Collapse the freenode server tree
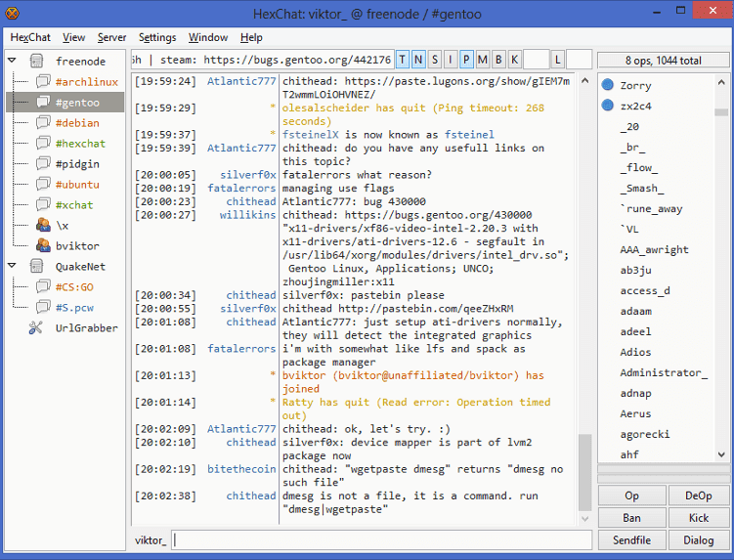 13,62
